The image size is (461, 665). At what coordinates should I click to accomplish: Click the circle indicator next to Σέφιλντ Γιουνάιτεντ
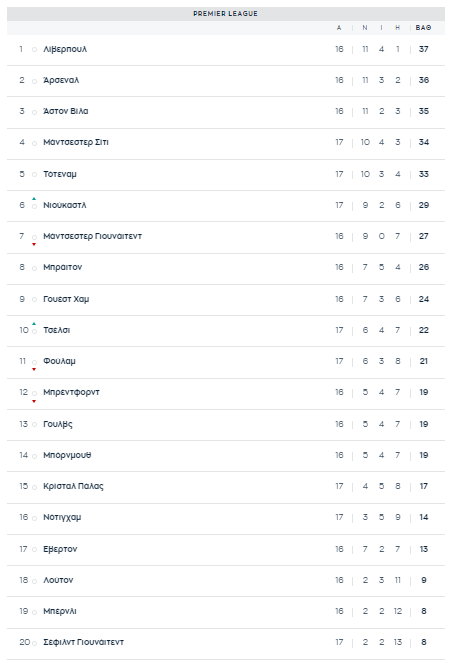point(34,643)
